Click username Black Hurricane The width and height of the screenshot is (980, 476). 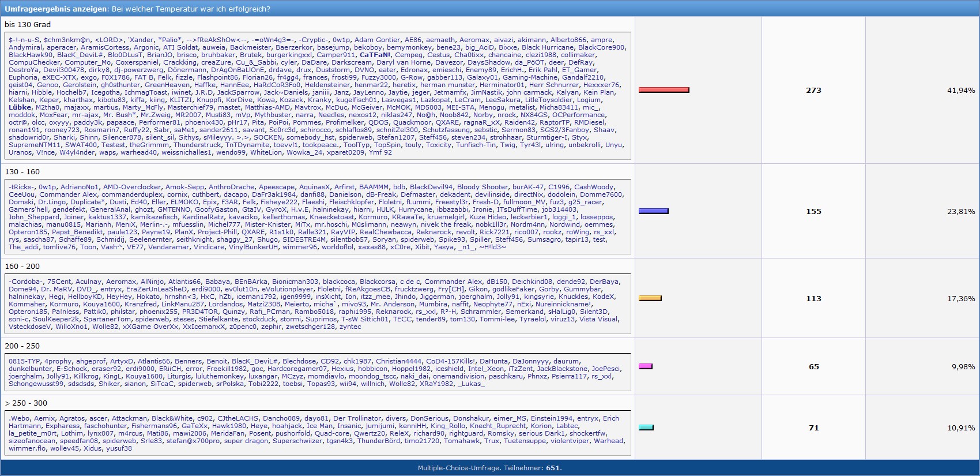pyautogui.click(x=548, y=48)
